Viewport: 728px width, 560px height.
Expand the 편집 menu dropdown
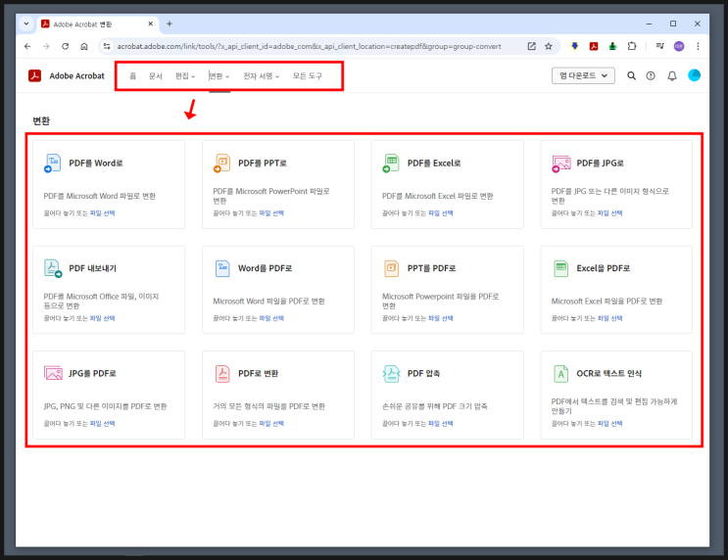coord(185,76)
